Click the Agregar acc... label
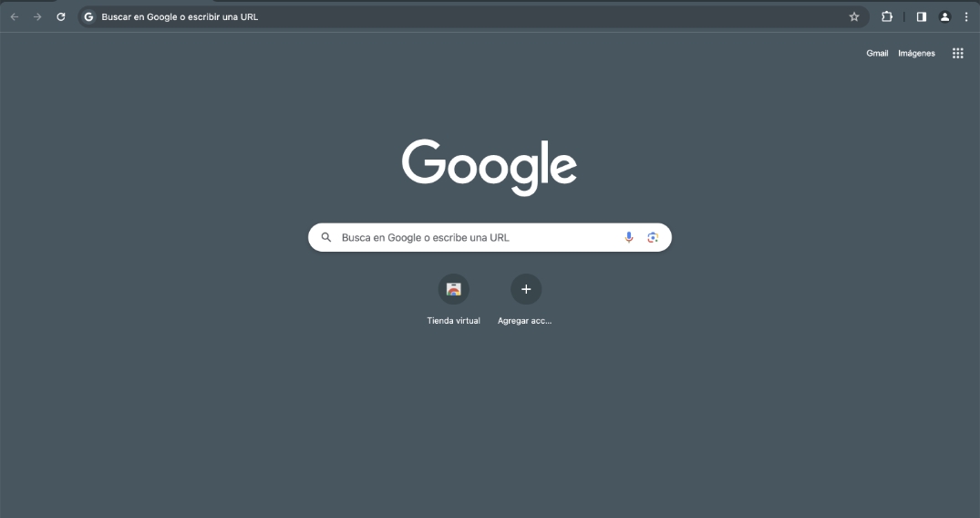 coord(524,320)
